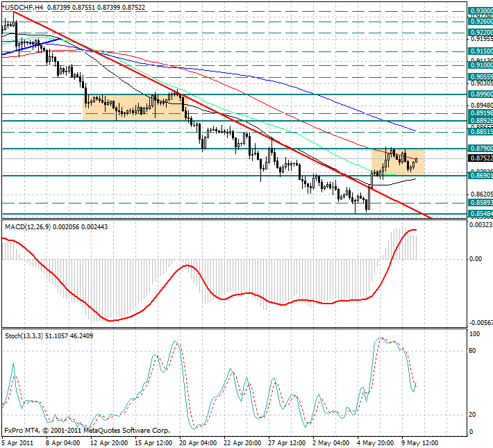Click the MACD scale -0.0056 label
493x448 pixels.
[481, 323]
